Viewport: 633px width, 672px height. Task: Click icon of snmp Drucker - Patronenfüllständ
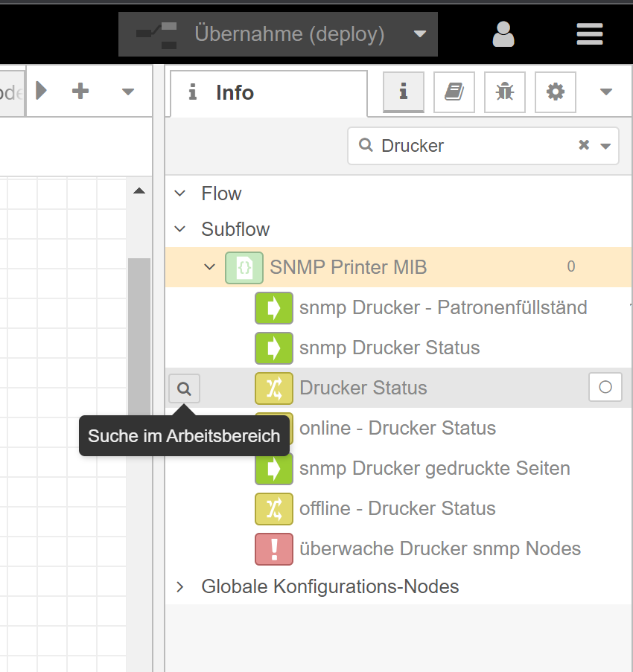click(x=274, y=307)
